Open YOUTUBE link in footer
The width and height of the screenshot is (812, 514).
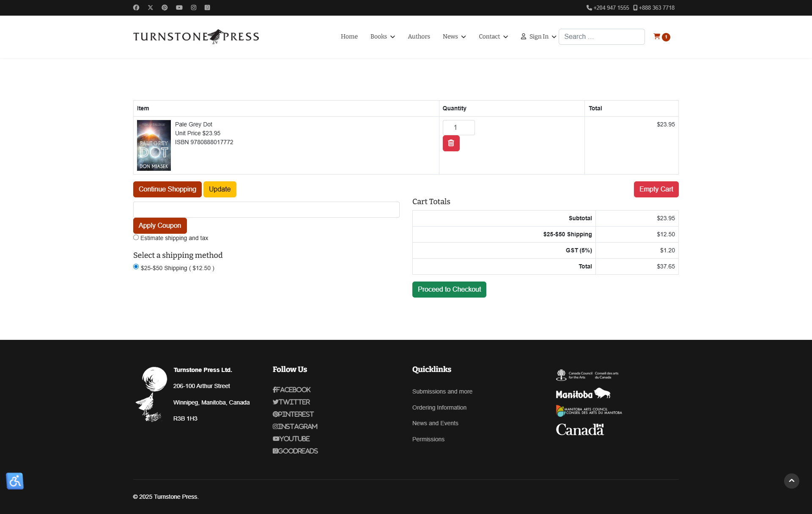[291, 439]
